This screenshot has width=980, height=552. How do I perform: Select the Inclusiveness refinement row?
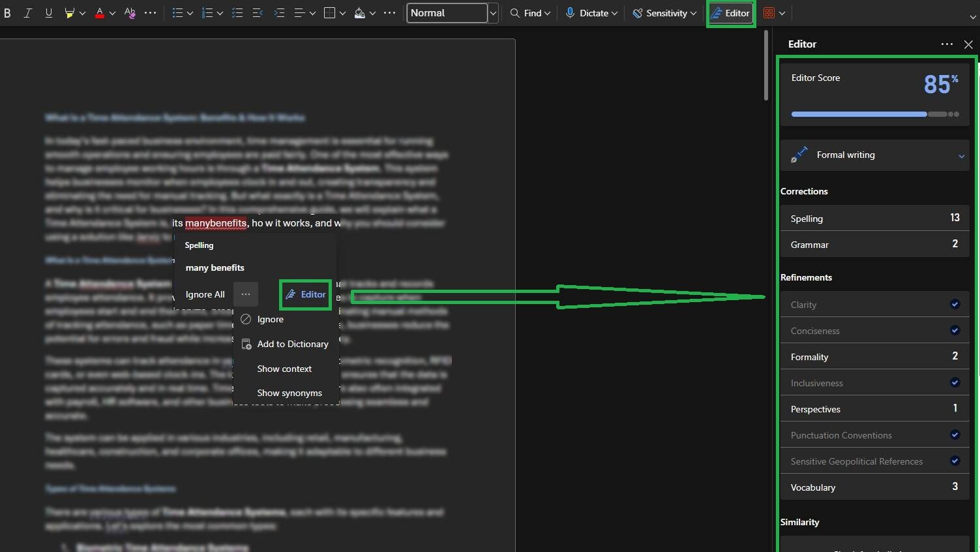pyautogui.click(x=874, y=383)
